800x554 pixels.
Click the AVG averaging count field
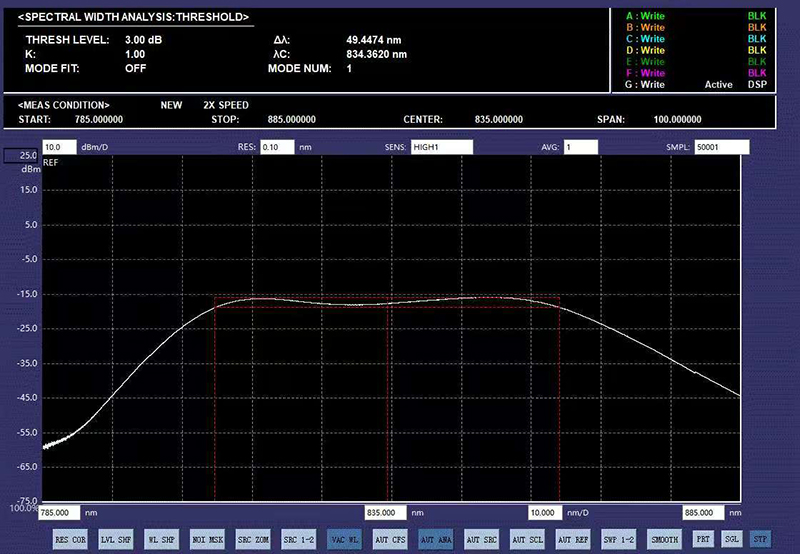click(581, 147)
